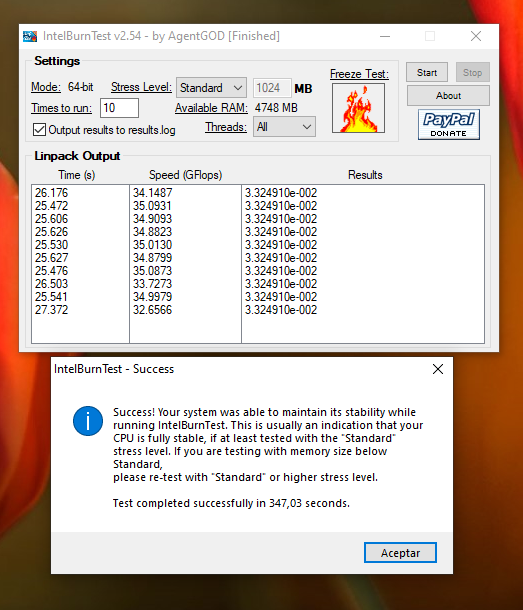523x610 pixels.
Task: Minimize the IntelBurnTest window
Action: (x=385, y=36)
